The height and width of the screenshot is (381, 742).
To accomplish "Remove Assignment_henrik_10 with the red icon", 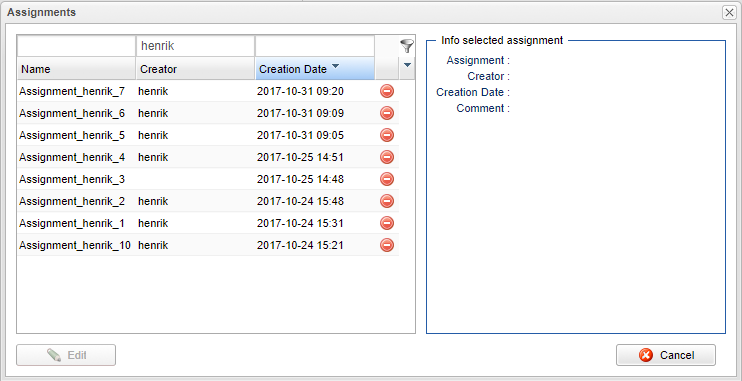I will 387,245.
